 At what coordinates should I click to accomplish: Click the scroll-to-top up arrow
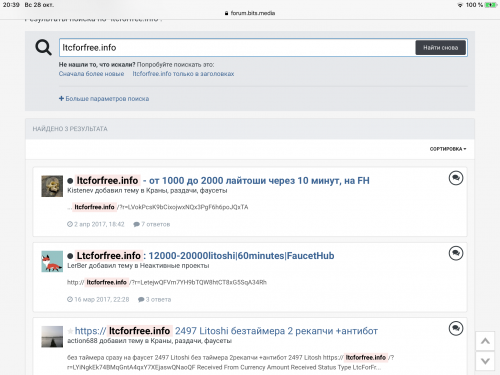pyautogui.click(x=485, y=341)
